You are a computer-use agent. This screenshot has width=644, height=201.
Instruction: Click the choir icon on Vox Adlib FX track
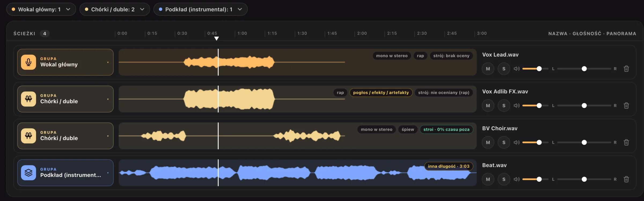28,99
